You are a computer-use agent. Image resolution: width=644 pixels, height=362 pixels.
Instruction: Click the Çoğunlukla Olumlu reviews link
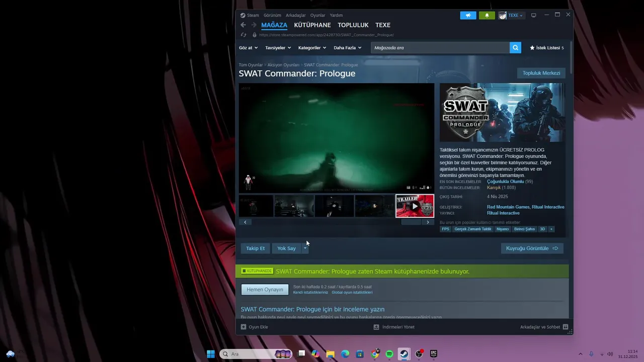pos(506,182)
